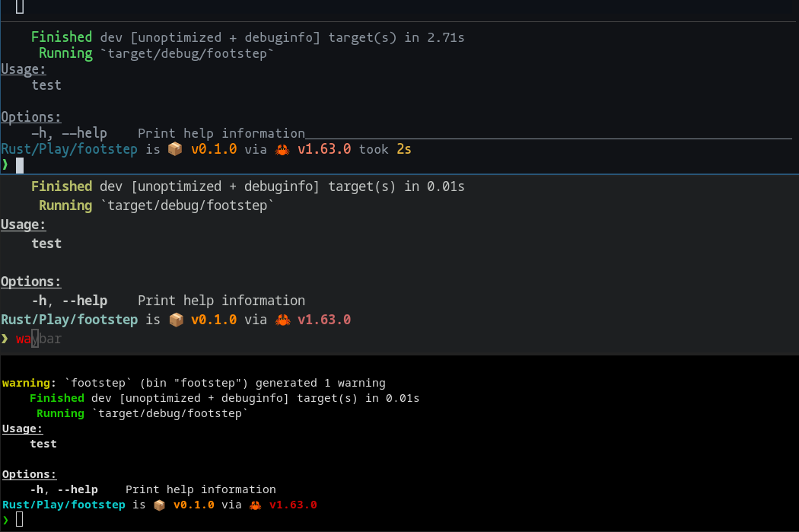
Task: Select the crate icon in the first prompt line
Action: pos(175,149)
